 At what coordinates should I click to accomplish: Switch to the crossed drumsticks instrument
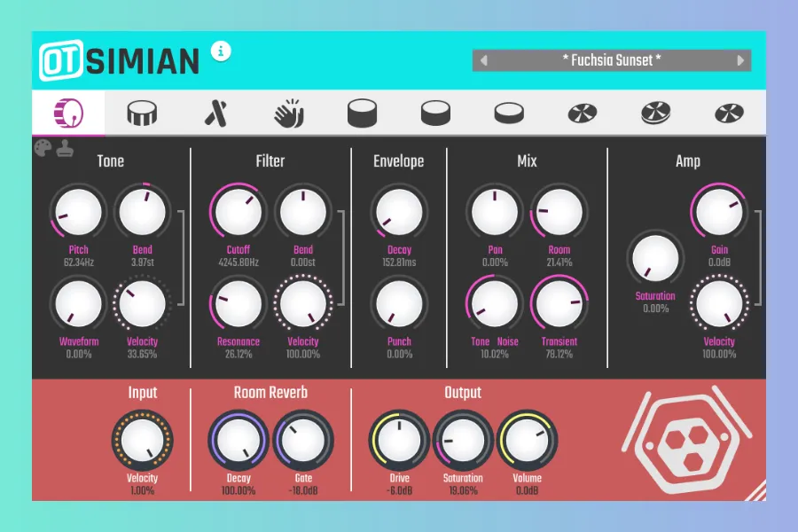tap(215, 113)
